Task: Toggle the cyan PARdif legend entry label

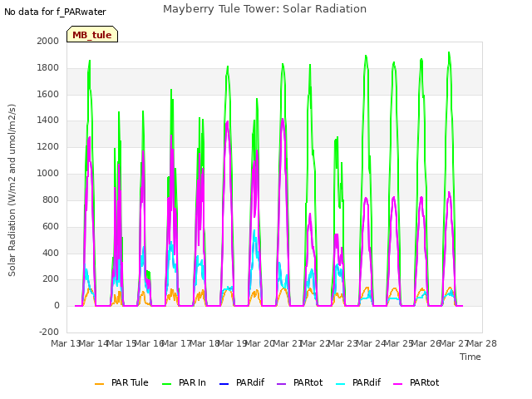Action: (x=367, y=382)
